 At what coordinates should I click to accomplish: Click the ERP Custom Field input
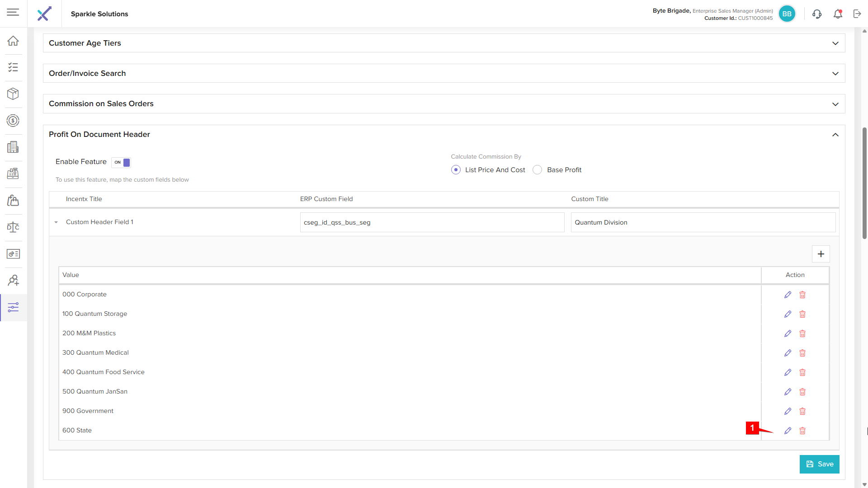432,222
